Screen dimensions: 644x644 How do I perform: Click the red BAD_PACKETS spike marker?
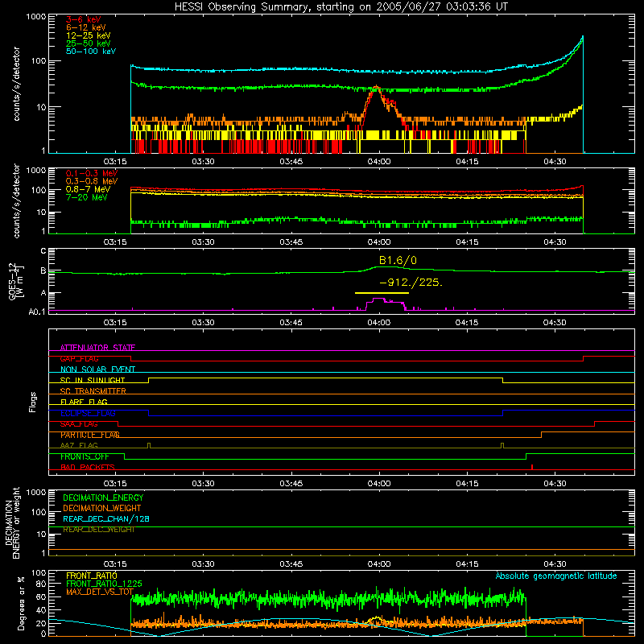point(532,467)
